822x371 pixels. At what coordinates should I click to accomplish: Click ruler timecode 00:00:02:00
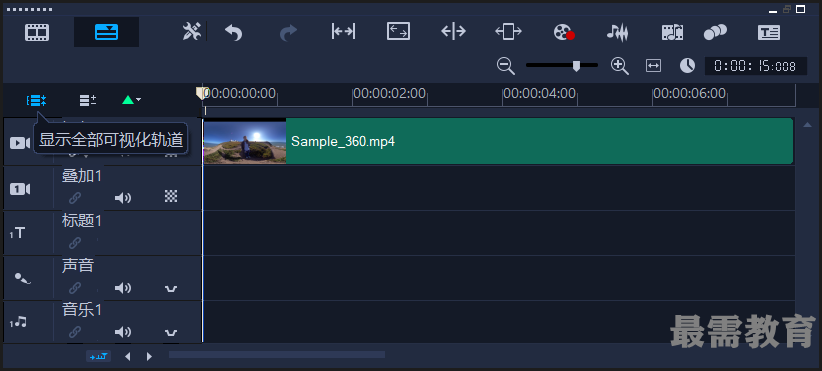point(389,94)
